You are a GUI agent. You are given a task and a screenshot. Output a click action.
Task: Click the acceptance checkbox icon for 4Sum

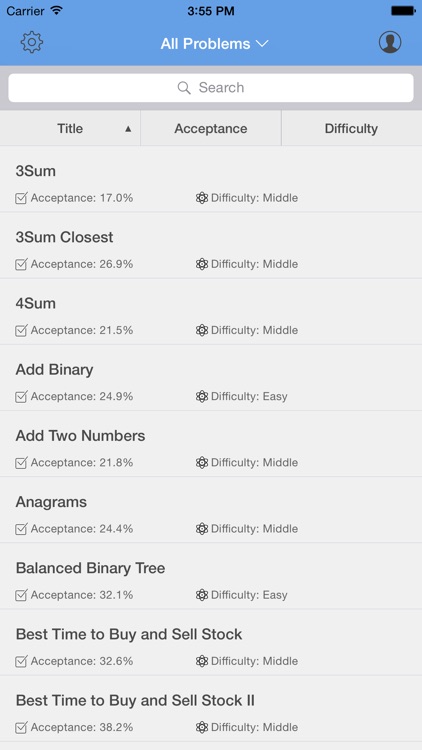(x=21, y=330)
